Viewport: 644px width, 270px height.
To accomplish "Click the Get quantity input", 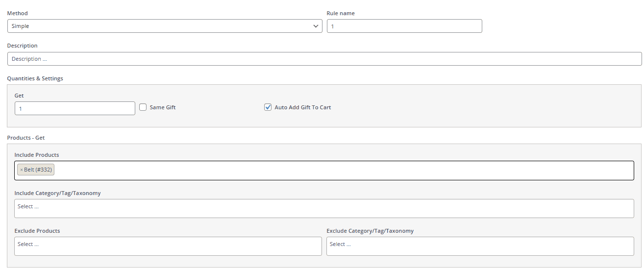I will click(74, 108).
